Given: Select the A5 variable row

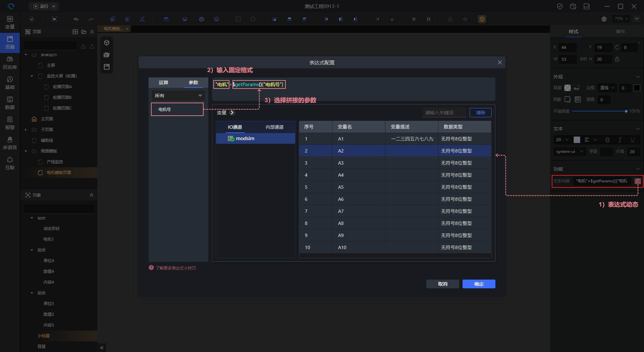Looking at the screenshot, I should [395, 187].
